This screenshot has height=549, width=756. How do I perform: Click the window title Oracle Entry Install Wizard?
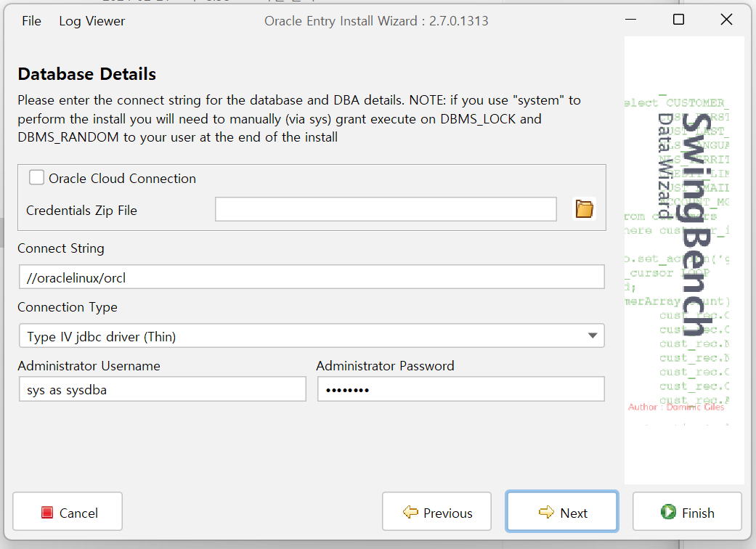point(376,21)
